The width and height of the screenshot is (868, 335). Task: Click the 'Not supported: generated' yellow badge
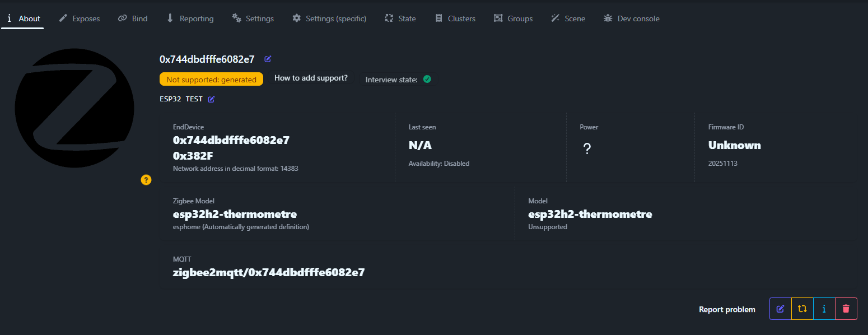(x=211, y=80)
